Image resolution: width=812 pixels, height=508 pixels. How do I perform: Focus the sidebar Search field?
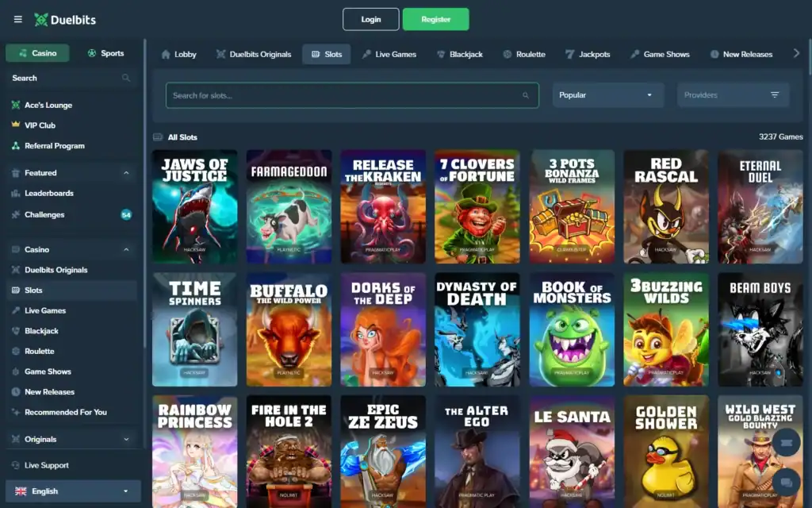click(x=71, y=78)
